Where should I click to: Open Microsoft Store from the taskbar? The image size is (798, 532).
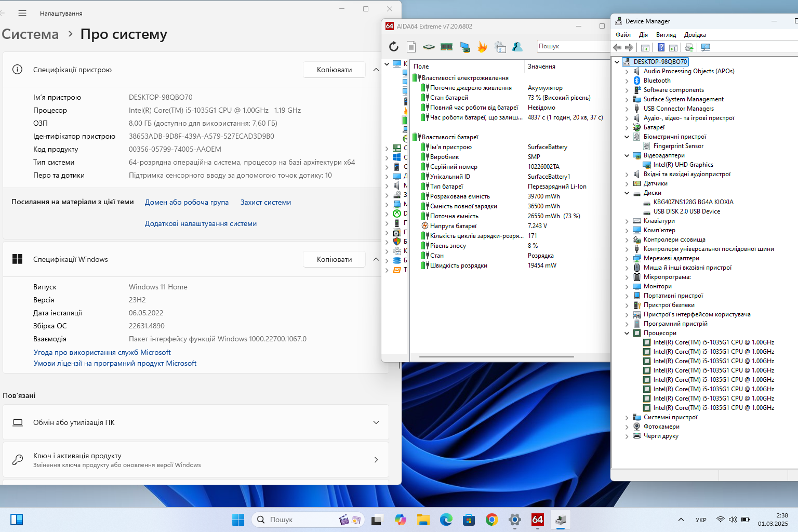[469, 520]
